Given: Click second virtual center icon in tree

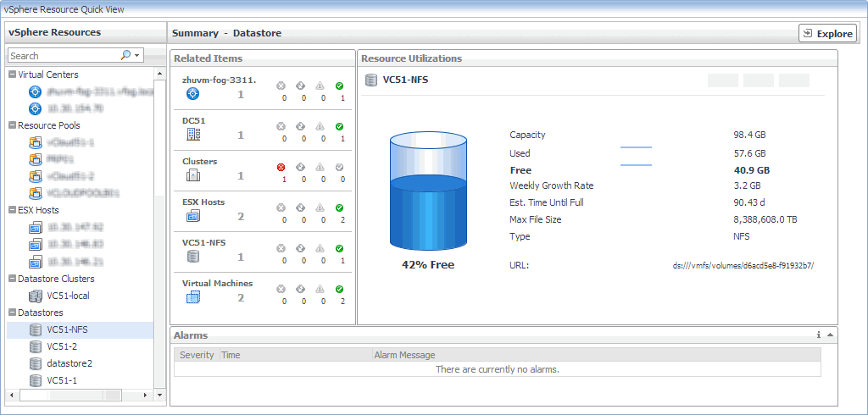Looking at the screenshot, I should pyautogui.click(x=35, y=108).
